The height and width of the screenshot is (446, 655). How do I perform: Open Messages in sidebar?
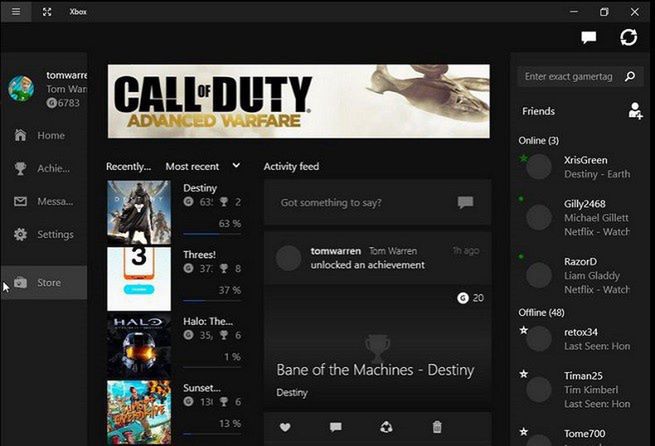(44, 201)
